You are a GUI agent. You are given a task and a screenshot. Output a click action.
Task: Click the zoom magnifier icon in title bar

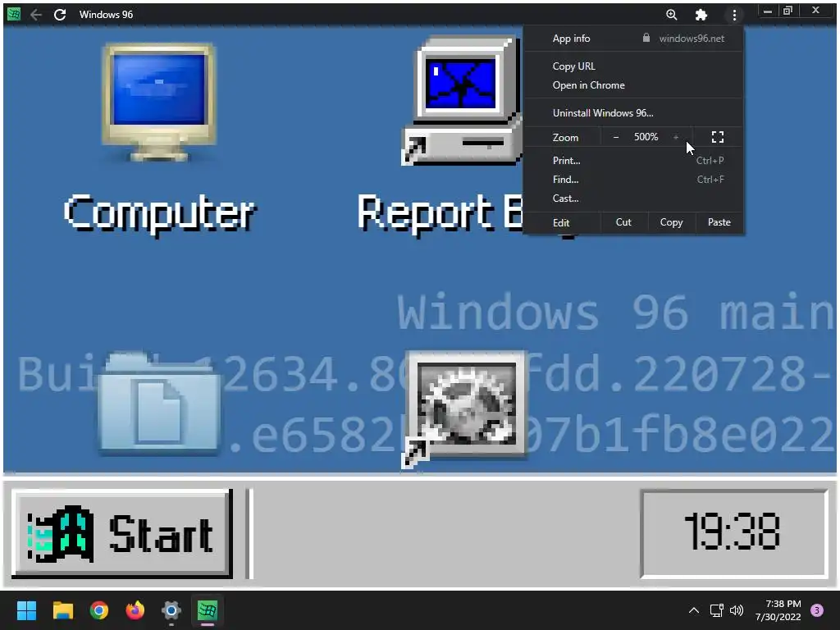671,15
